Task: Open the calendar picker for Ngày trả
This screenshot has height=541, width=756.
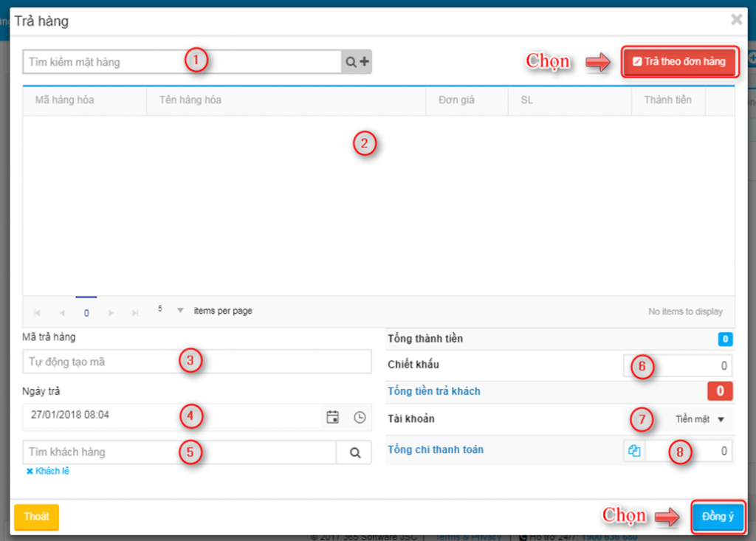Action: pos(333,417)
